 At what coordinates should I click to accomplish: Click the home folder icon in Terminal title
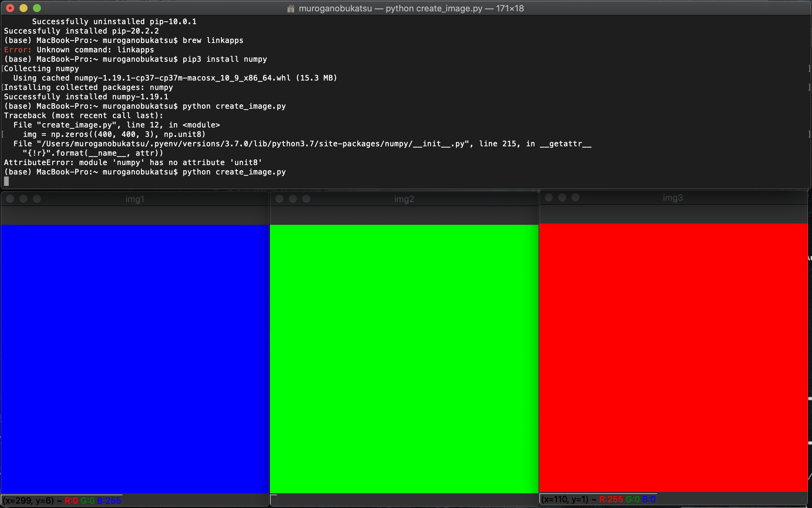(291, 8)
